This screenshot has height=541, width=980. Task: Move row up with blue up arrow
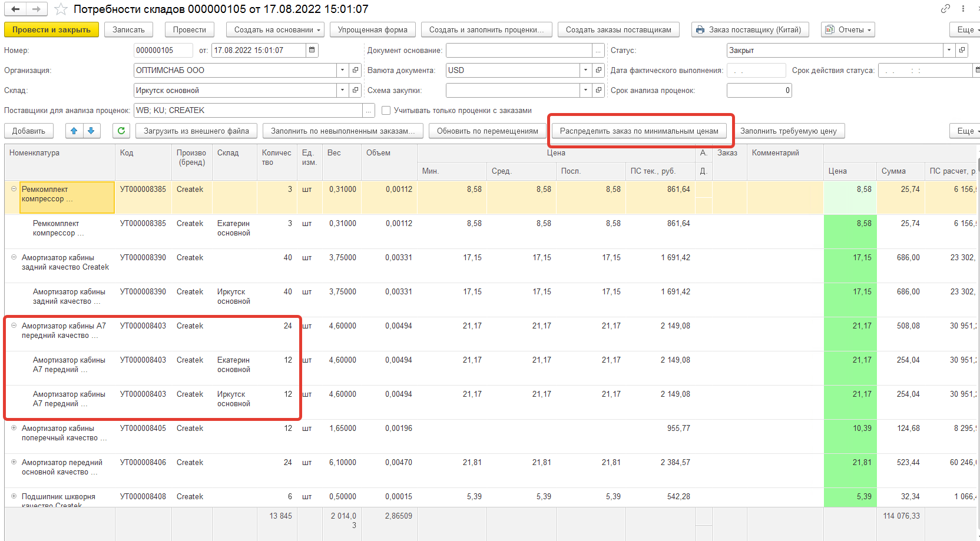click(x=74, y=131)
